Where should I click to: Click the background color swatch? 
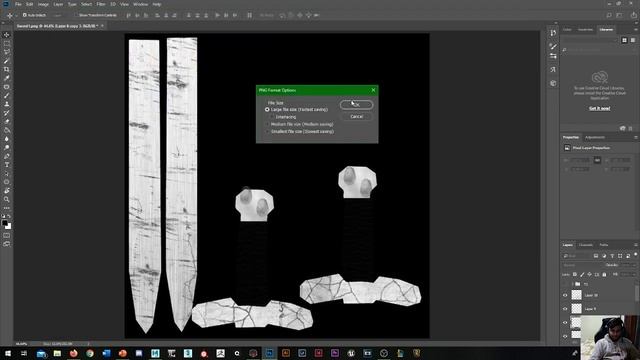click(9, 227)
